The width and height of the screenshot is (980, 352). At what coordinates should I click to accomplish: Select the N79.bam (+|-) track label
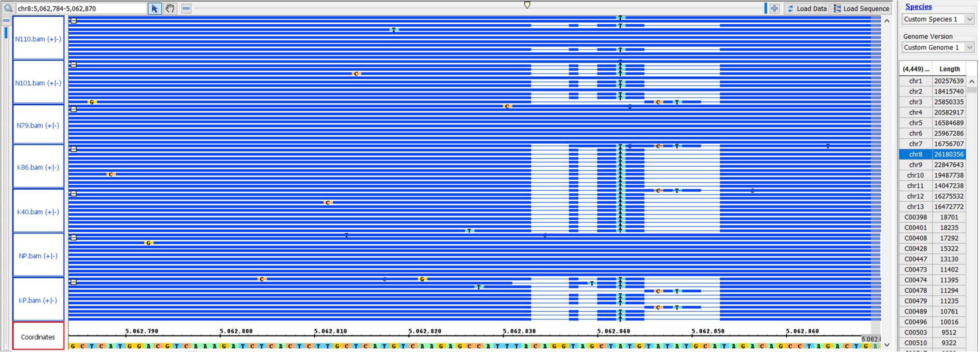[x=38, y=125]
